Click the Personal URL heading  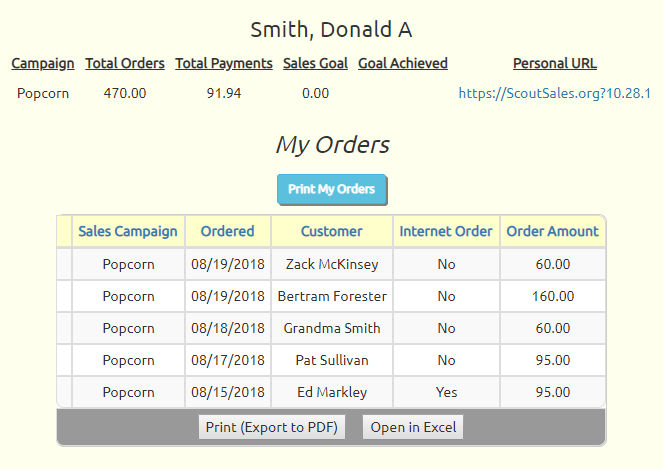click(x=555, y=63)
